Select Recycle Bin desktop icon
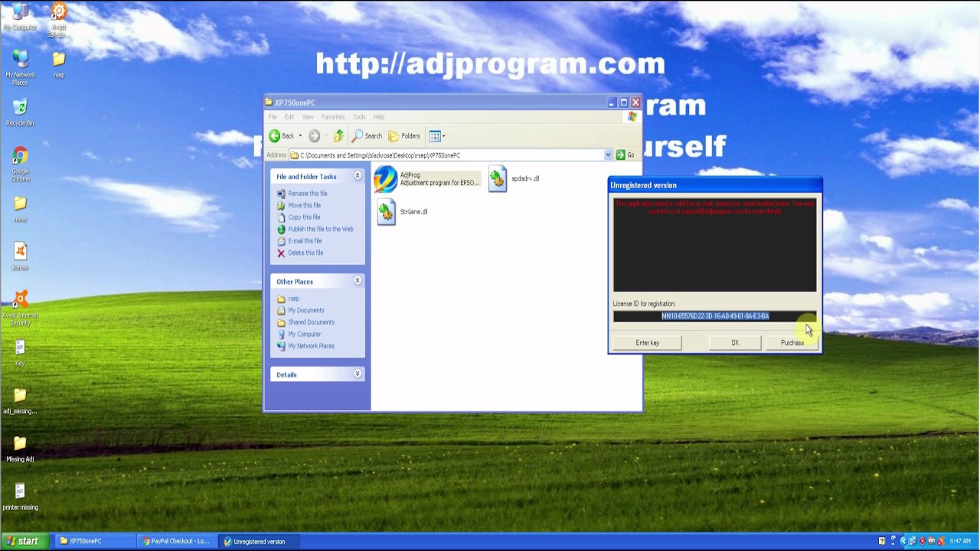Image resolution: width=980 pixels, height=551 pixels. click(20, 112)
